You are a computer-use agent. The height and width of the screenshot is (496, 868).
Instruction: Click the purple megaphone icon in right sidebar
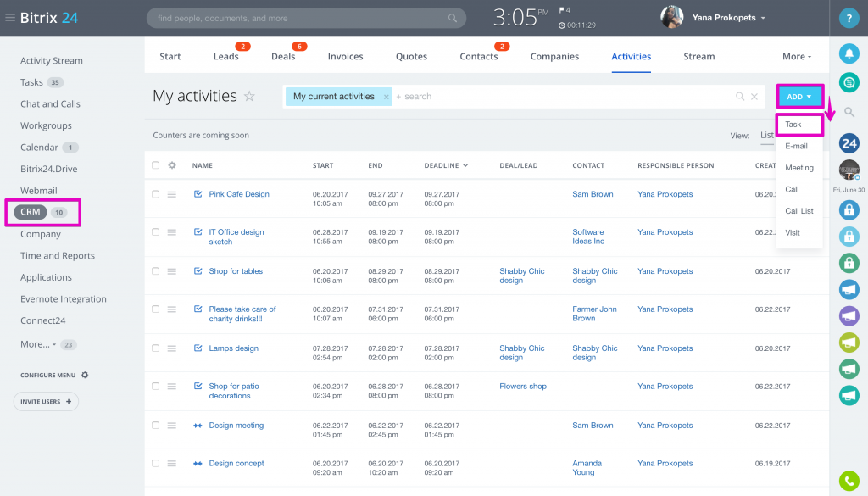[849, 316]
